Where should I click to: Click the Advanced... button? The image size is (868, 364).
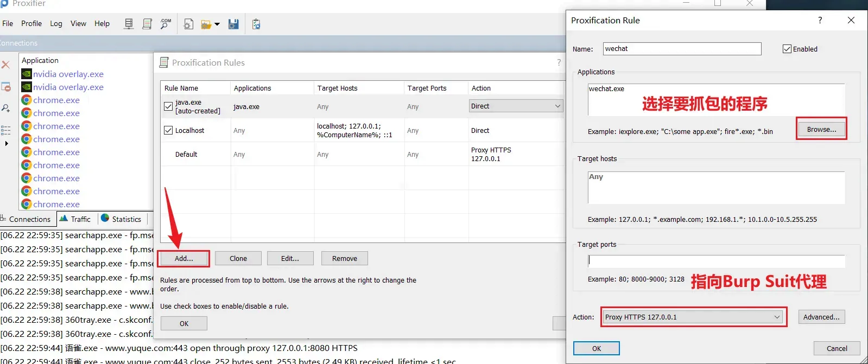(821, 317)
